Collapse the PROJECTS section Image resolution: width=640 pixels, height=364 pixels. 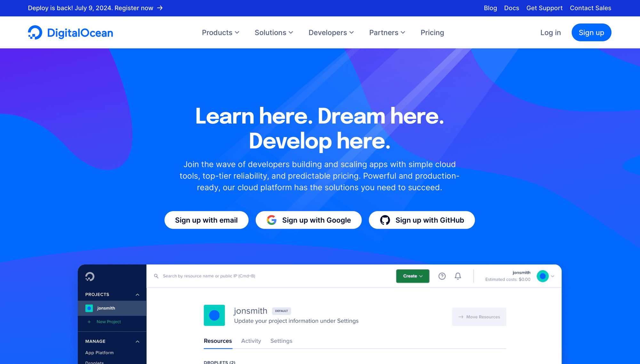[138, 295]
